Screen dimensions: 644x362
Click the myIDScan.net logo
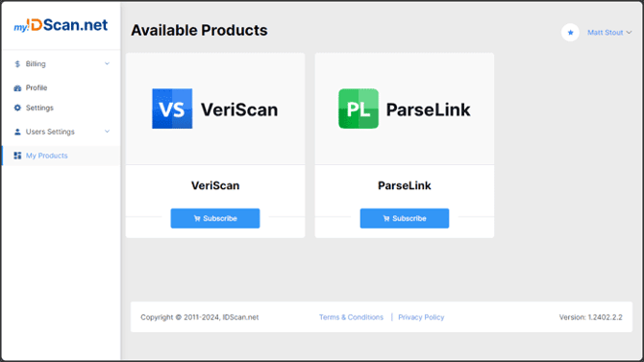[x=61, y=26]
